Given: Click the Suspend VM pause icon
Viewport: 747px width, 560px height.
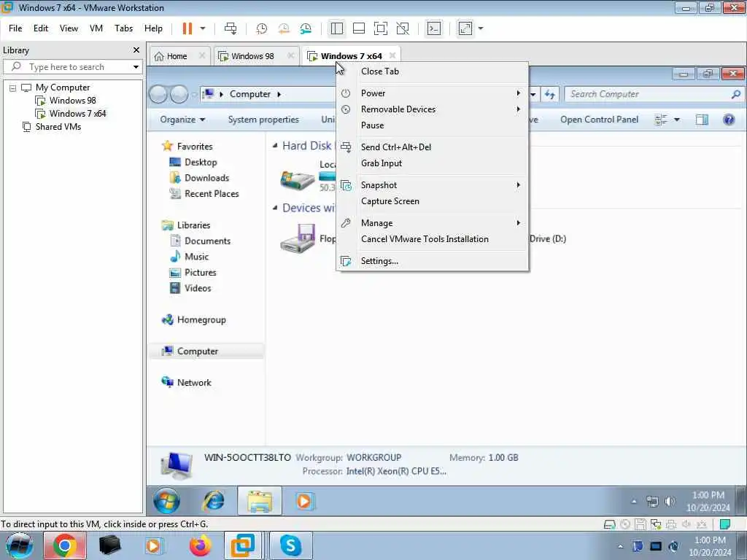Looking at the screenshot, I should [187, 28].
